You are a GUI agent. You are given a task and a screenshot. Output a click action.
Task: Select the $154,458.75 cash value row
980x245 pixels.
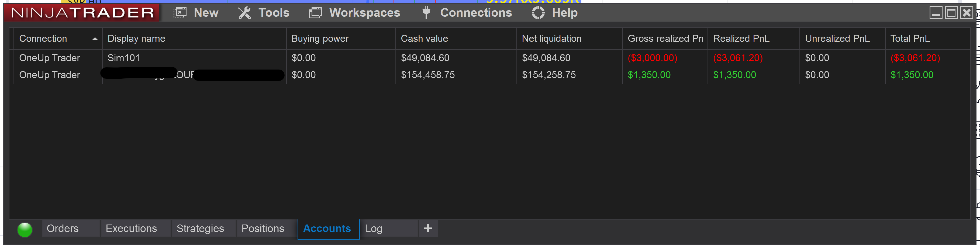pos(490,75)
